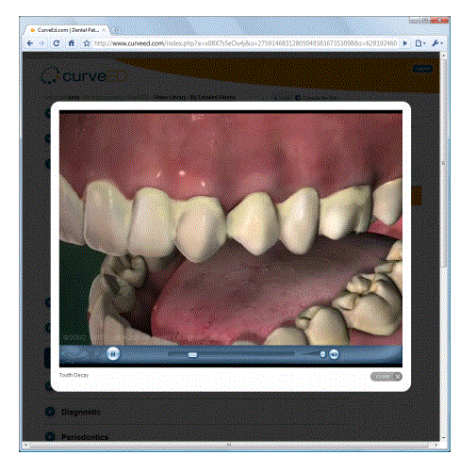Go back with the browser back arrow
The width and height of the screenshot is (476, 471).
pos(30,43)
